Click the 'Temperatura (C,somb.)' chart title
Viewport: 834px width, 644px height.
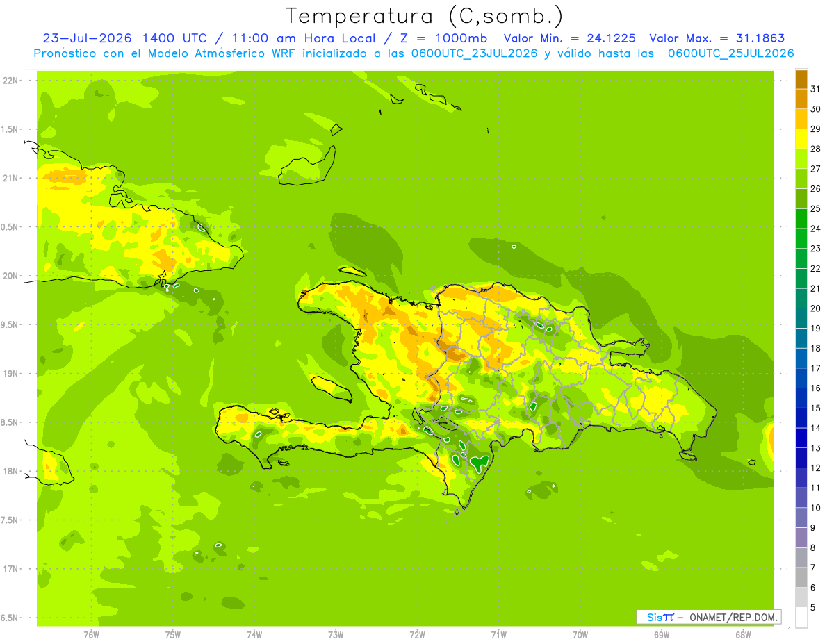[x=425, y=16]
